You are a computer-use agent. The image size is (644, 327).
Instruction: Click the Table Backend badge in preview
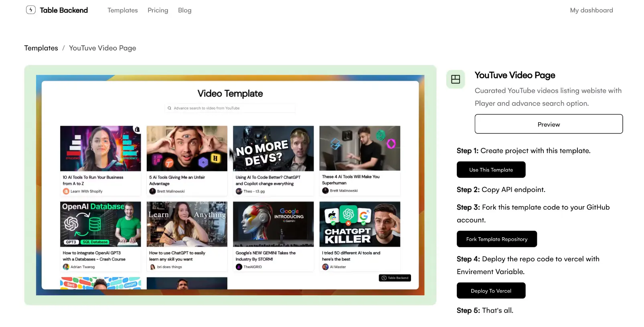395,278
